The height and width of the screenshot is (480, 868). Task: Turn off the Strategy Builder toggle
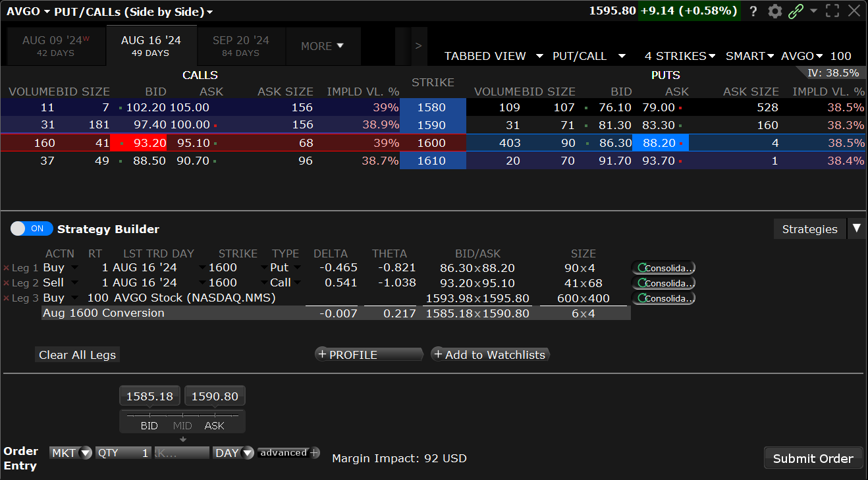(32, 228)
